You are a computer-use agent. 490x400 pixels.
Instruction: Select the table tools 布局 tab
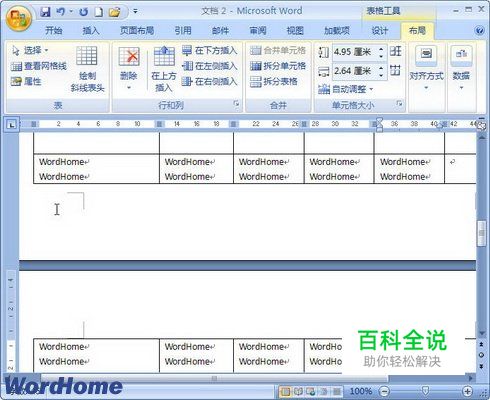(417, 31)
